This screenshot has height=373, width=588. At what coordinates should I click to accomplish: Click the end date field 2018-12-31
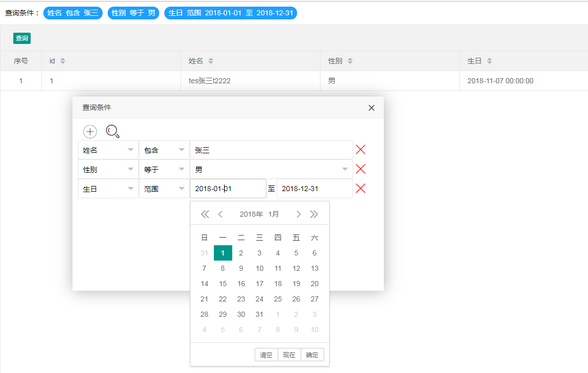pyautogui.click(x=314, y=189)
